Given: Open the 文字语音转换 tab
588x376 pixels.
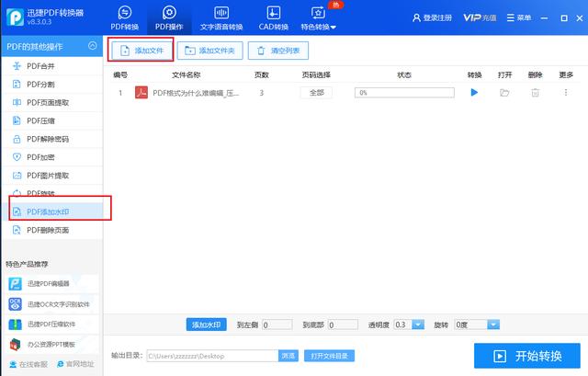Looking at the screenshot, I should click(221, 17).
